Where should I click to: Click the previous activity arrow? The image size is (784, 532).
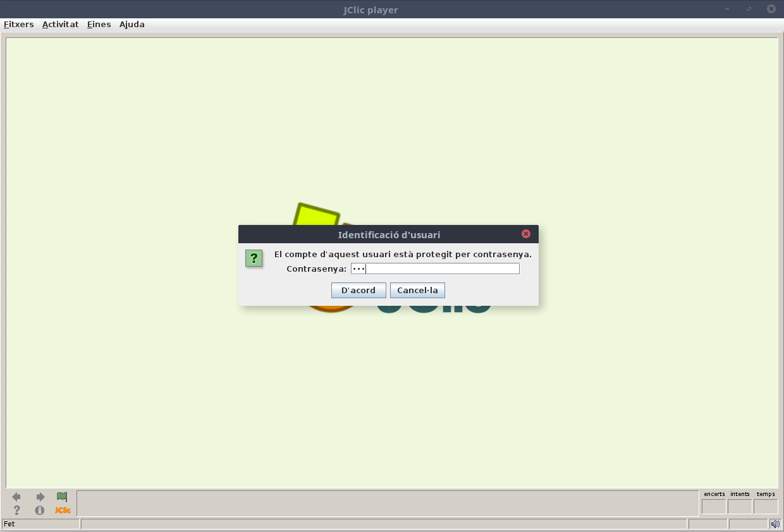click(x=16, y=497)
